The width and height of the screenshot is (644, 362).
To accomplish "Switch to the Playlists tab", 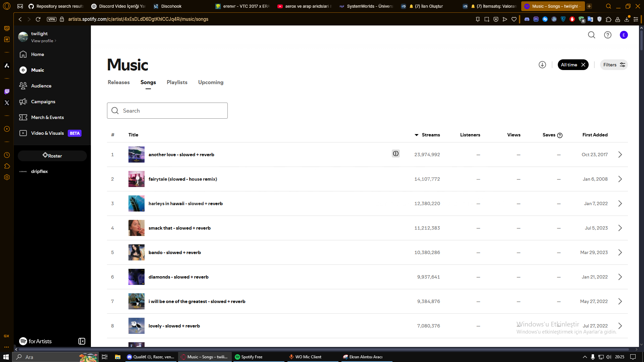I will click(x=177, y=82).
